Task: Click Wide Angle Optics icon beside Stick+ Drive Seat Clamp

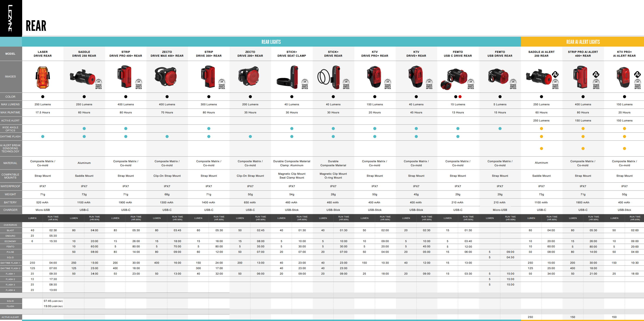Action: coord(305,84)
